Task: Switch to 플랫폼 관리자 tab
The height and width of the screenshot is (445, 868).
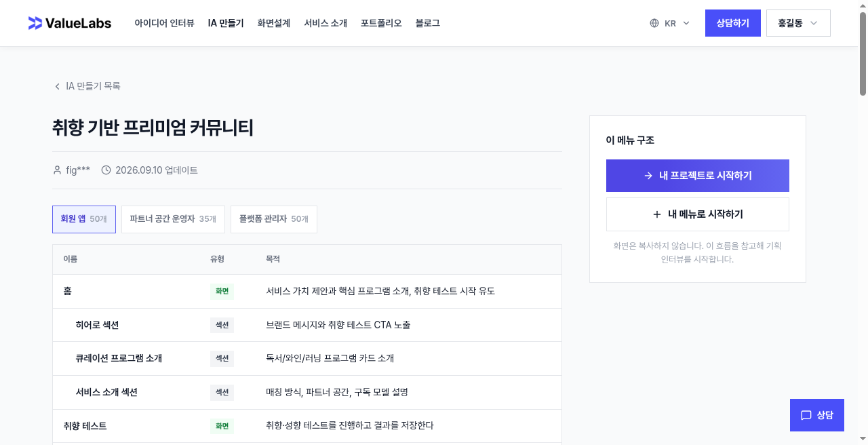Action: click(x=274, y=219)
